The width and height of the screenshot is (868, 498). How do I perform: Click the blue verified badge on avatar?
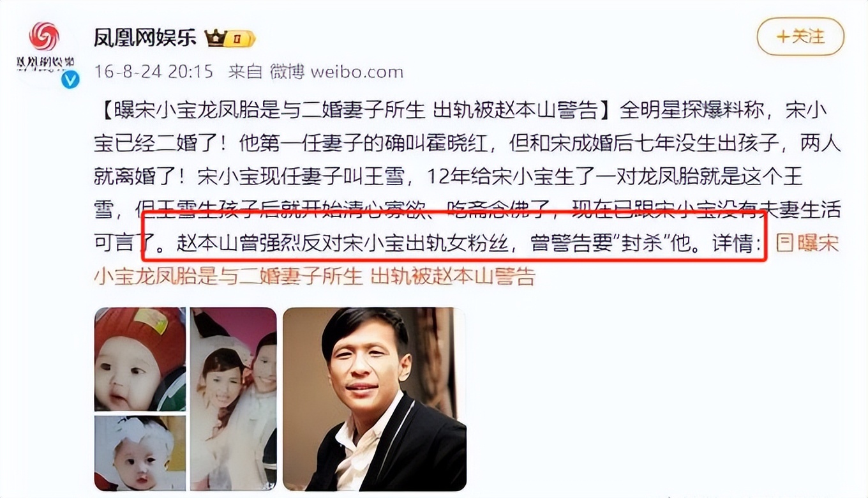[x=69, y=80]
